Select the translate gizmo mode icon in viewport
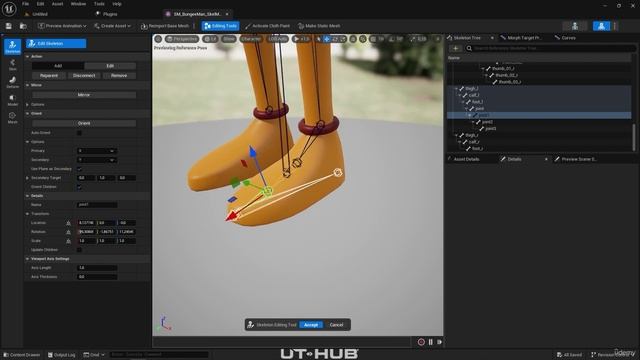Screen dimensions: 640x360 tap(327, 39)
